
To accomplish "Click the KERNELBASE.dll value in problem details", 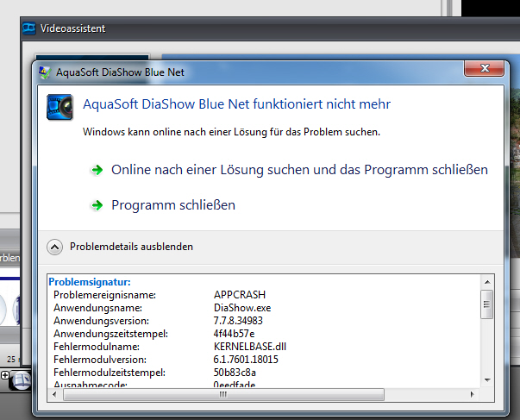I will click(249, 344).
